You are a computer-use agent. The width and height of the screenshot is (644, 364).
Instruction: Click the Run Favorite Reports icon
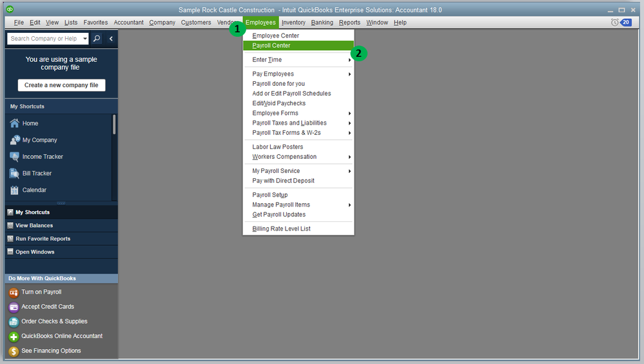(x=10, y=239)
